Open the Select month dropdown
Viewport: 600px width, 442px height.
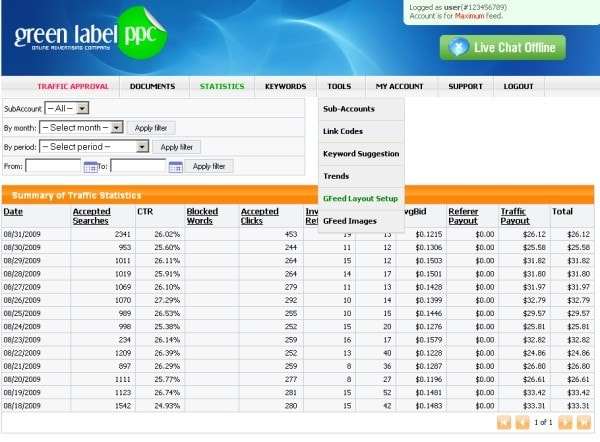click(x=81, y=127)
